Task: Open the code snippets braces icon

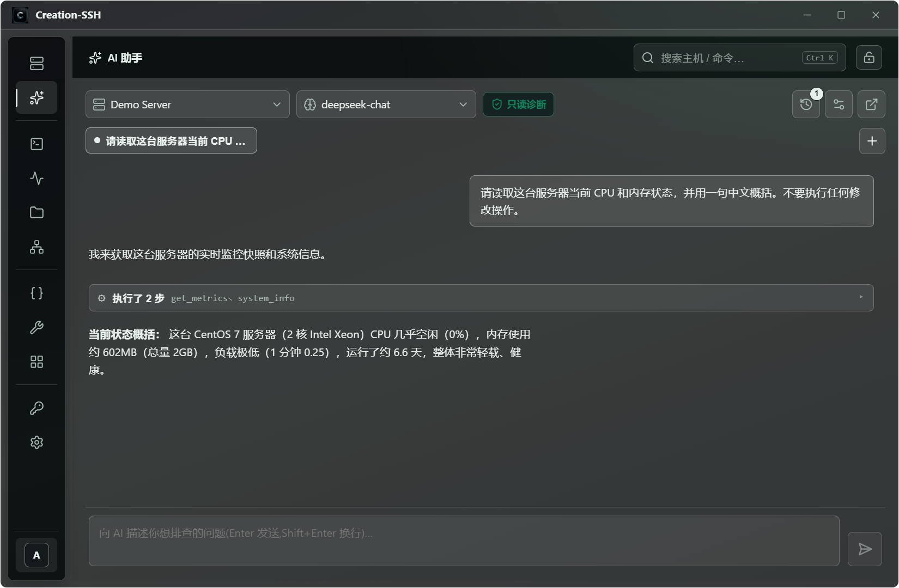Action: 37,293
